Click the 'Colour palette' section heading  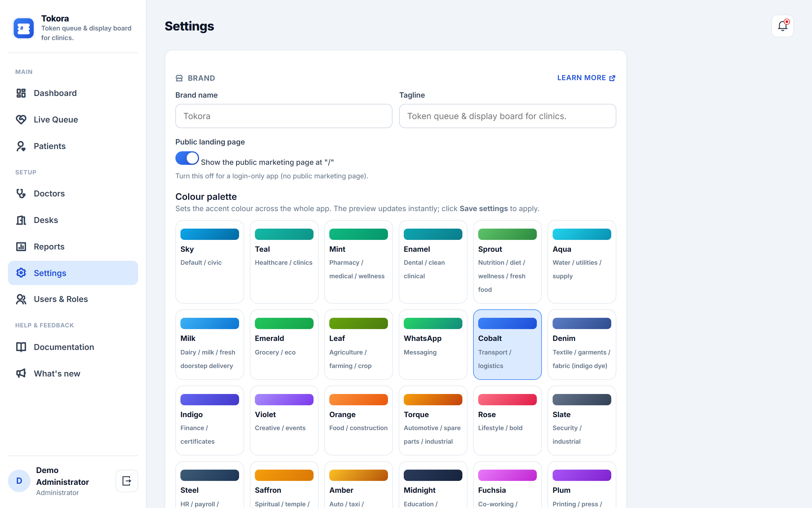click(206, 196)
